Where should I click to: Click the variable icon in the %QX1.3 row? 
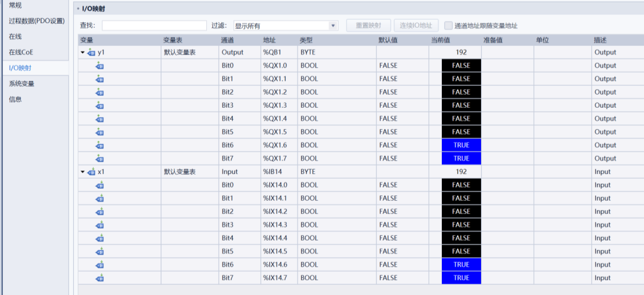100,106
